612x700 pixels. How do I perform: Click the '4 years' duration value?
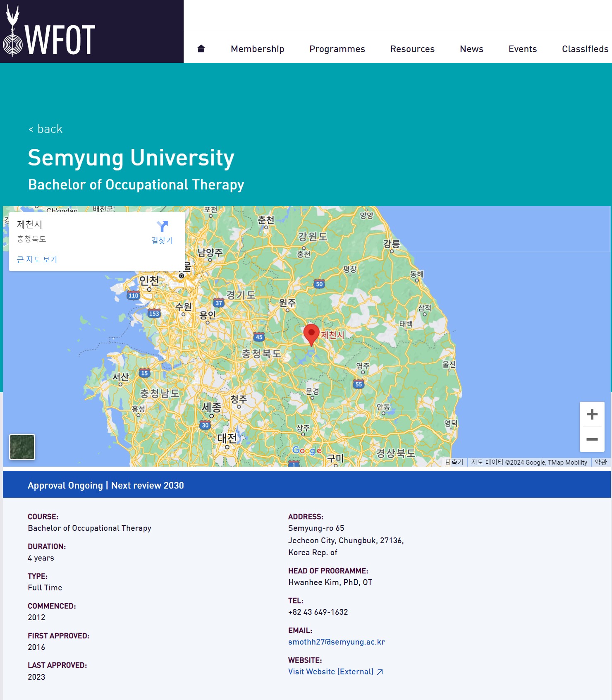coord(41,558)
